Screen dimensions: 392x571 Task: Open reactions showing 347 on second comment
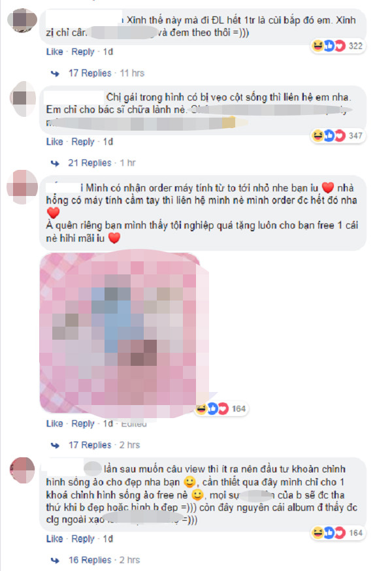point(338,136)
